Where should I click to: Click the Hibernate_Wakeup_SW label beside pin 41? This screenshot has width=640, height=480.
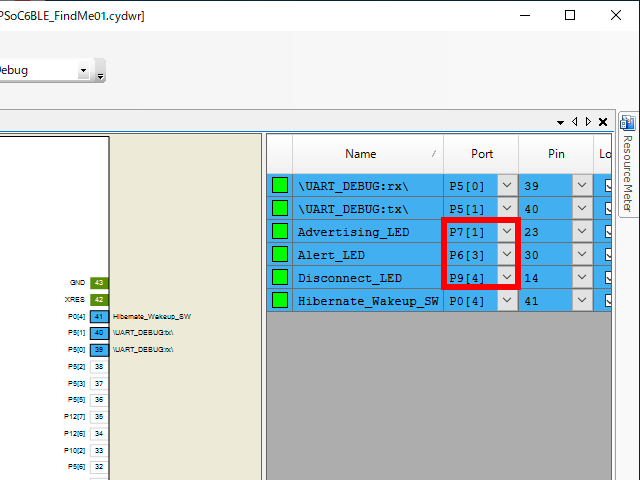click(152, 316)
